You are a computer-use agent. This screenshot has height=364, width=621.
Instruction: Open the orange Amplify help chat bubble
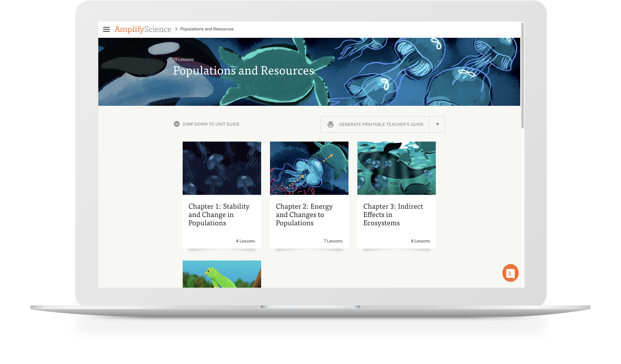point(510,273)
